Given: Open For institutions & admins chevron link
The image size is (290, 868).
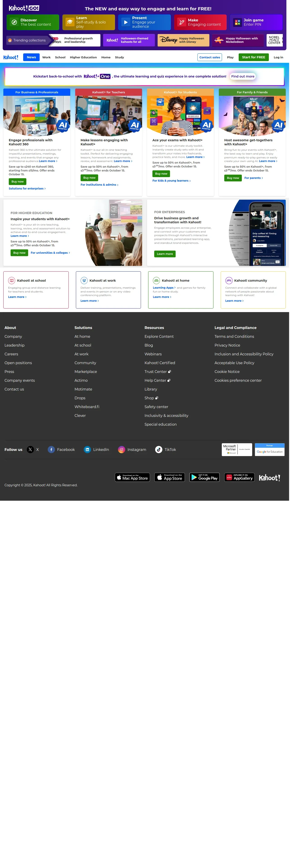Looking at the screenshot, I should tap(99, 185).
